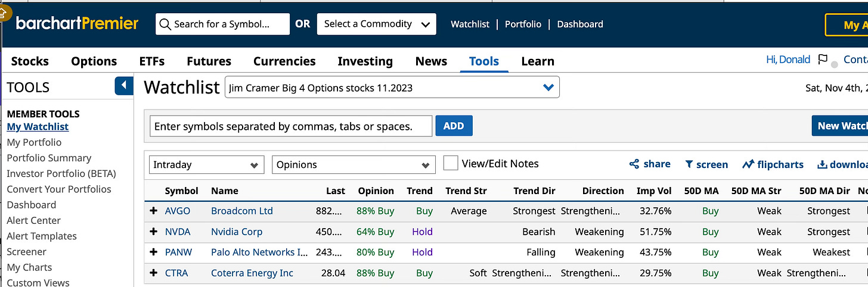
Task: Click the flag icon beside Hi, Donald
Action: click(x=823, y=60)
